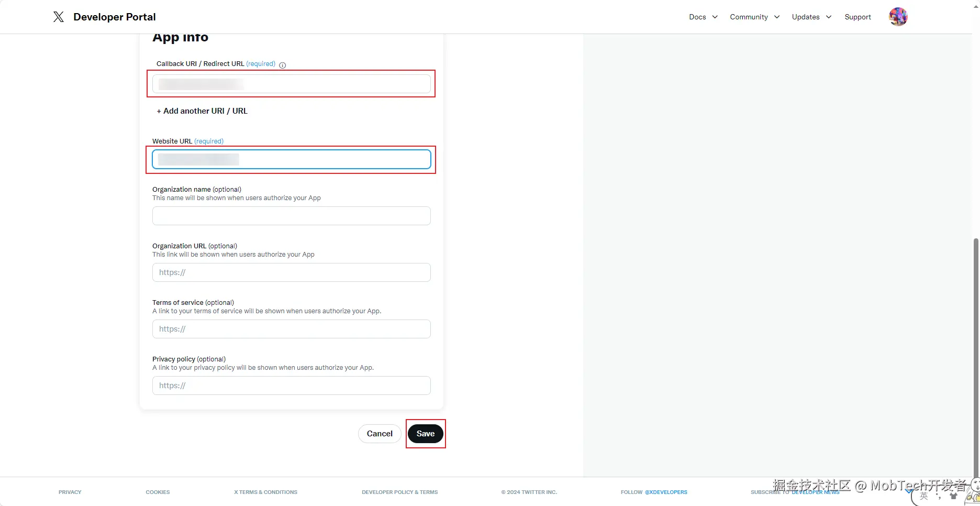Click the Privacy policy URL field

click(x=292, y=386)
